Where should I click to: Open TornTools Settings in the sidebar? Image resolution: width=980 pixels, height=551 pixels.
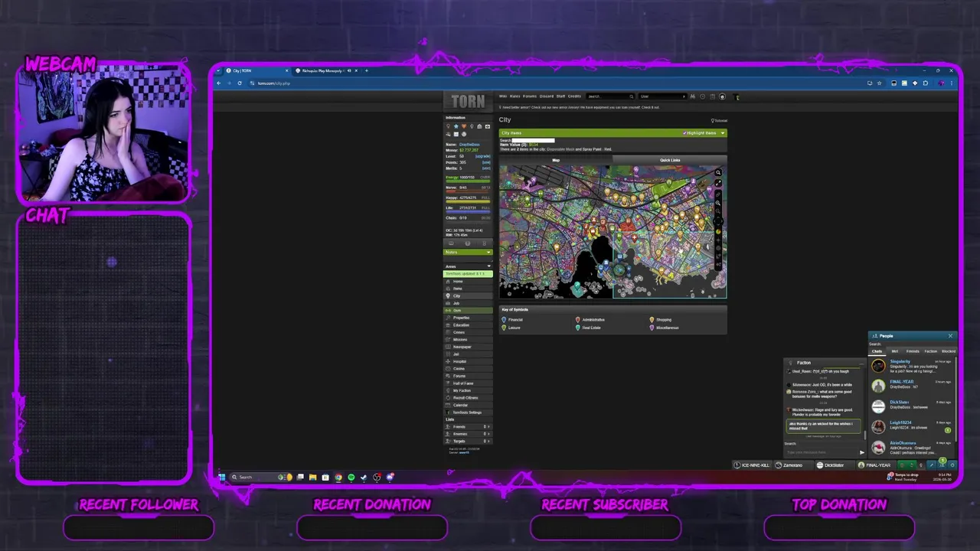[467, 412]
